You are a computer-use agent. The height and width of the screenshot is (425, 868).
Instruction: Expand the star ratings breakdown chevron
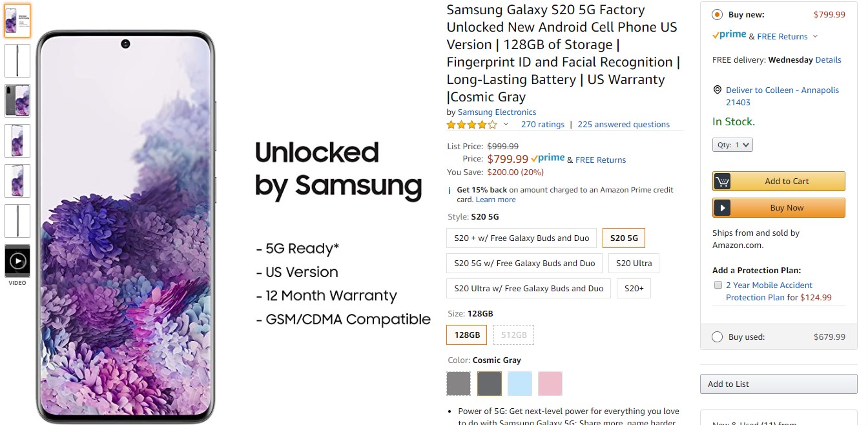click(x=506, y=125)
